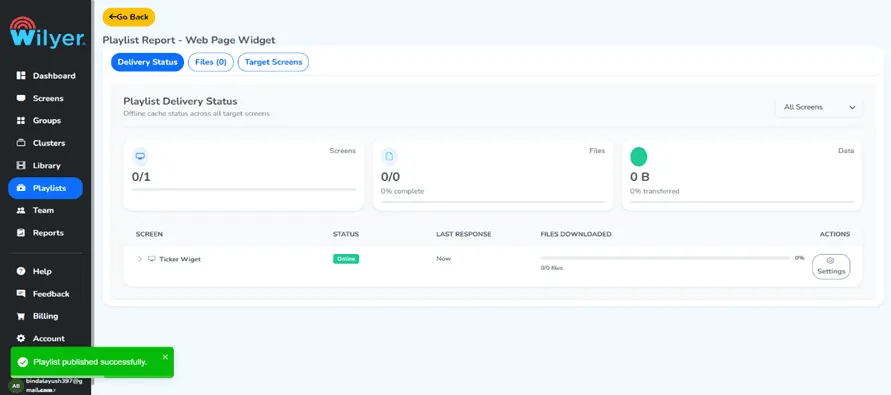Viewport: 891px width, 395px height.
Task: Click the Playlist Delivery Status heading
Action: [x=180, y=102]
